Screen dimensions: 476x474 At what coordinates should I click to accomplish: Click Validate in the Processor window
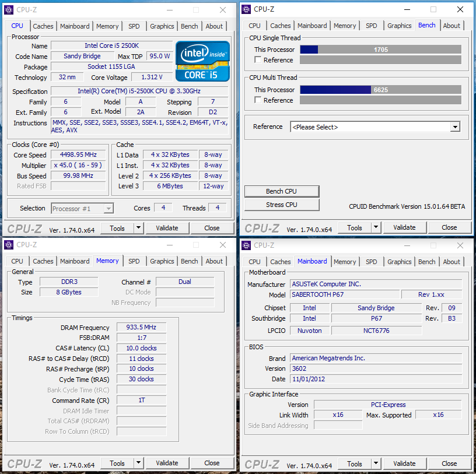167,228
